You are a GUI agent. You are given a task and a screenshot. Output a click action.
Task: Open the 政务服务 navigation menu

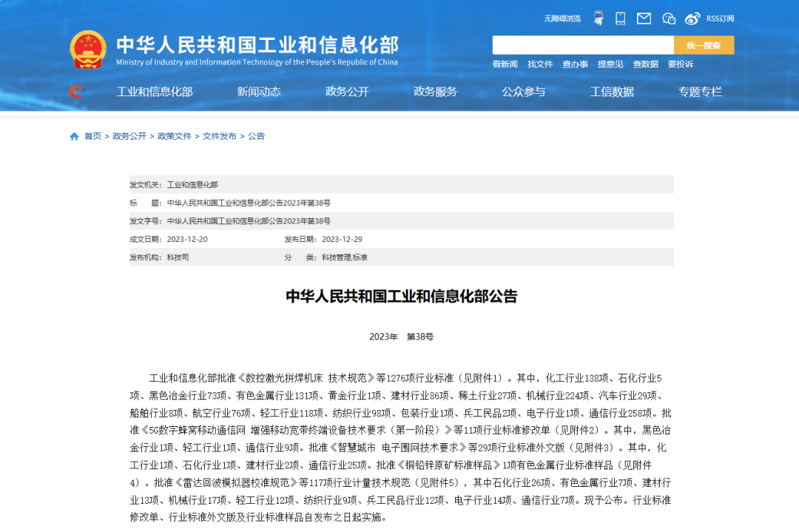coord(434,92)
